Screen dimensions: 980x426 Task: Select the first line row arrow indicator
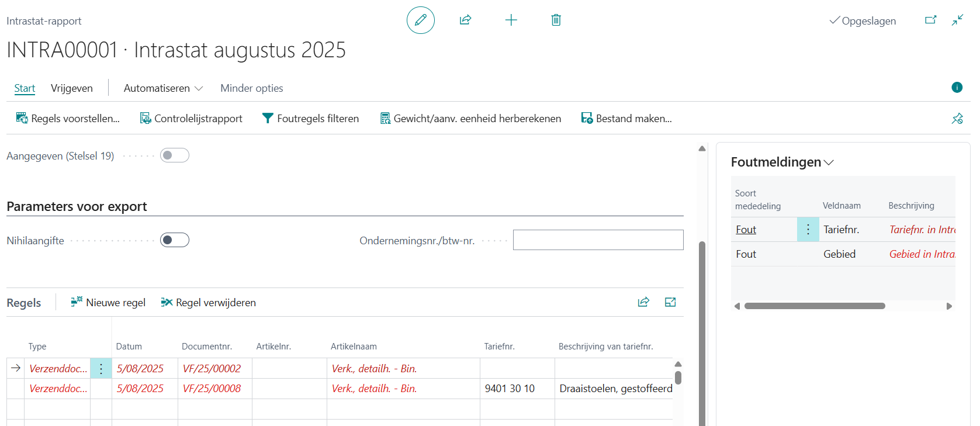[16, 368]
